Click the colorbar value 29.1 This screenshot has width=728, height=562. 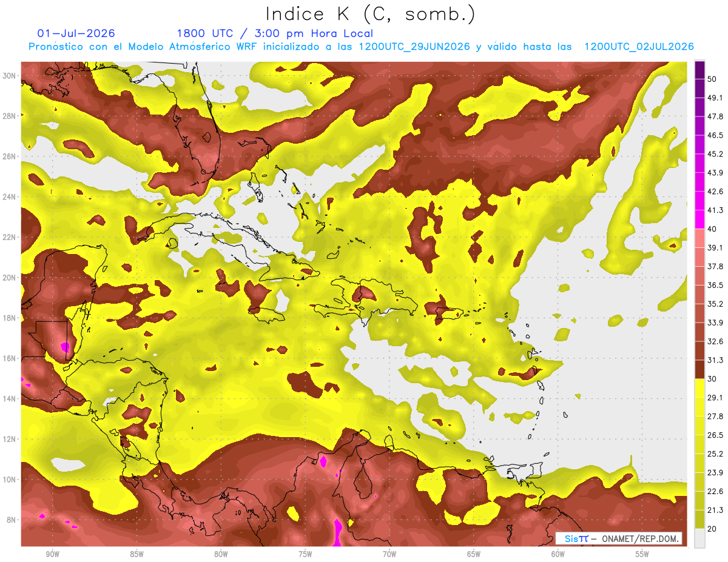(716, 398)
